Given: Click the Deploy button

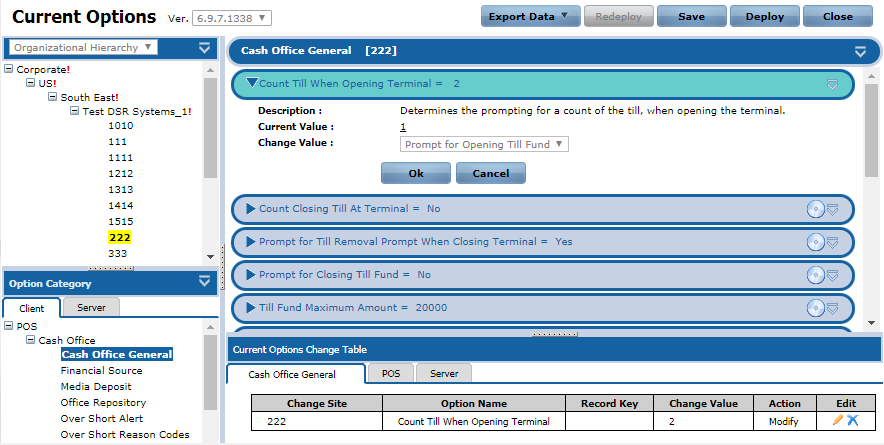Looking at the screenshot, I should tap(765, 16).
